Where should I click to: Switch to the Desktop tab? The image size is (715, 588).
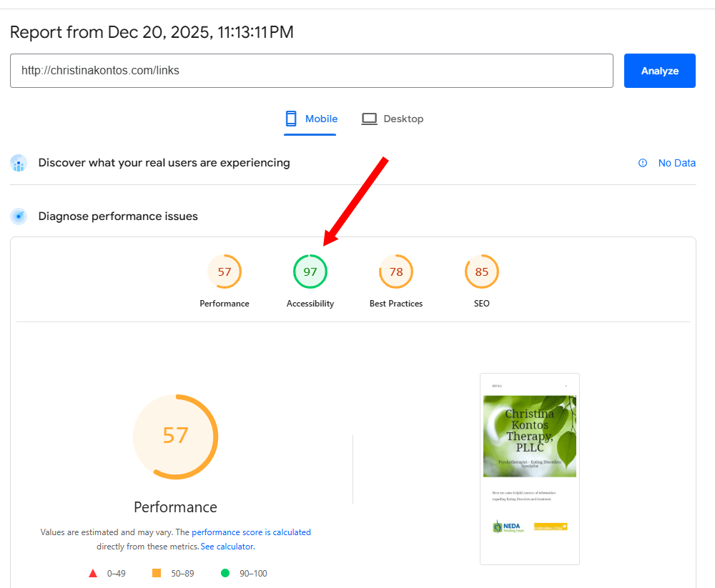392,119
